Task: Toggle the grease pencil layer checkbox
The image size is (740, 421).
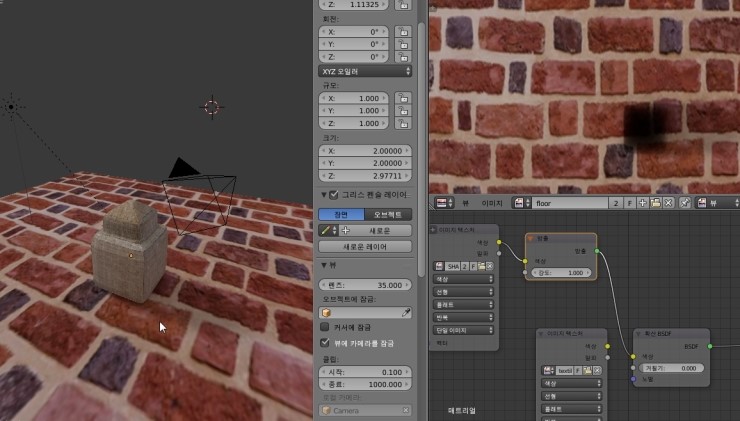Action: tap(334, 194)
